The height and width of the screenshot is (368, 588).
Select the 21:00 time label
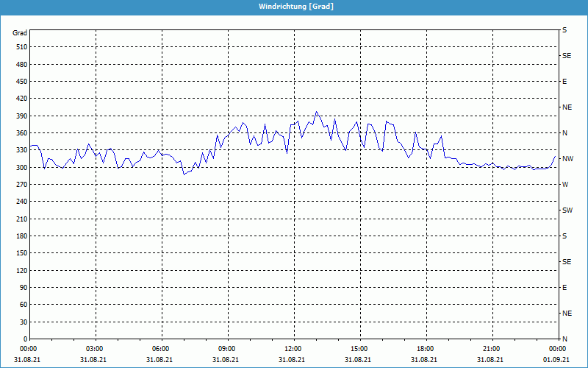click(x=492, y=349)
